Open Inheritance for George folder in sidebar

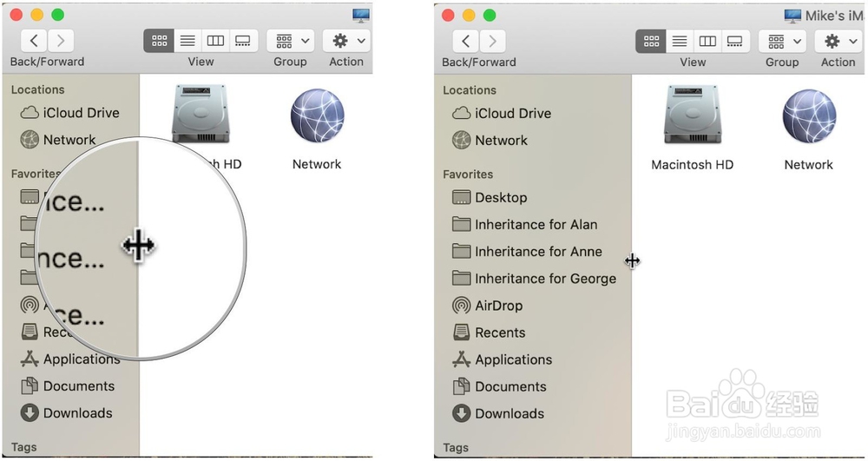(534, 279)
